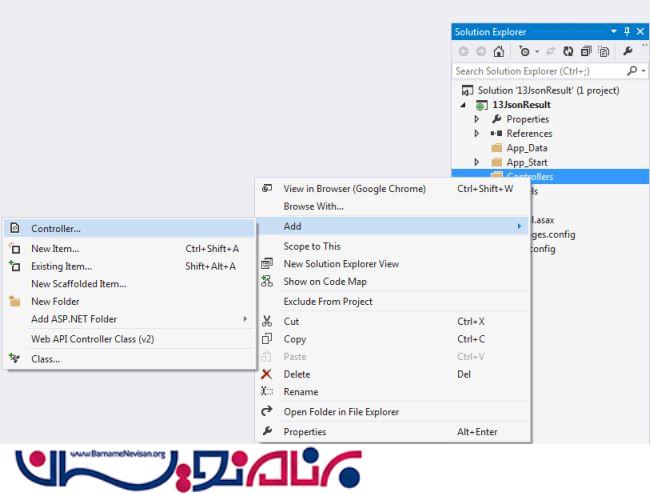The width and height of the screenshot is (650, 494).
Task: Collapse the 13JsonResult project node
Action: tap(463, 105)
